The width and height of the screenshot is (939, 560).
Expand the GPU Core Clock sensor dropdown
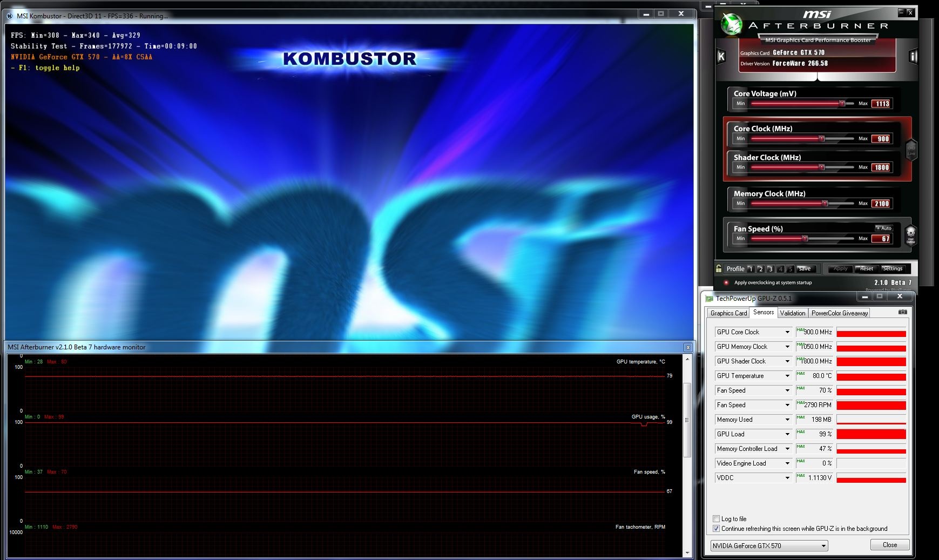tap(787, 332)
